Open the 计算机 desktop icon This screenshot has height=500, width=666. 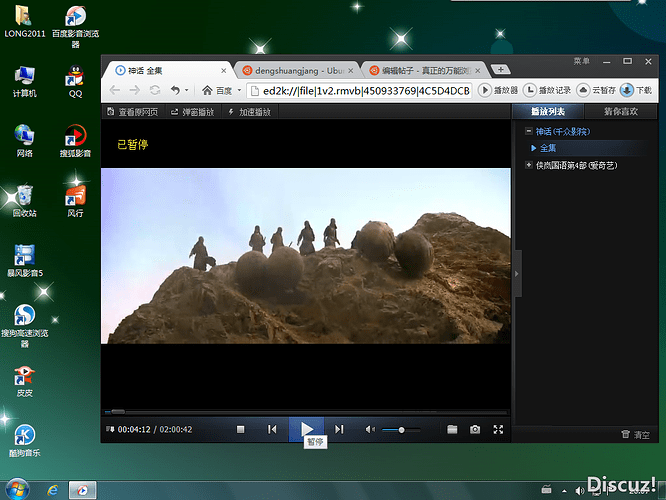point(24,82)
